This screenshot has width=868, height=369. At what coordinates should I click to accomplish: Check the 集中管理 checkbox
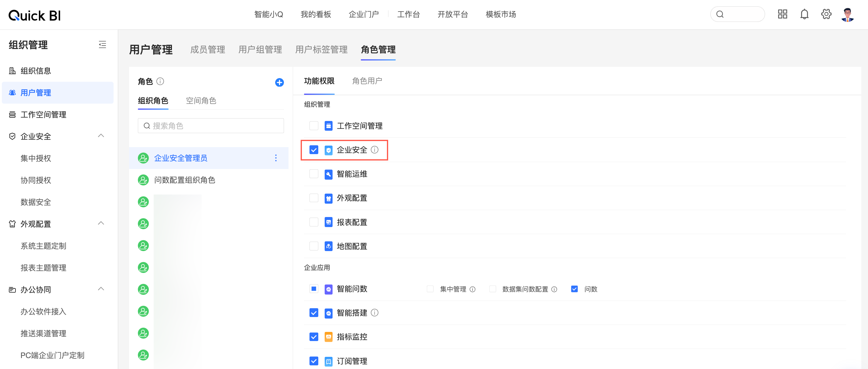tap(430, 289)
